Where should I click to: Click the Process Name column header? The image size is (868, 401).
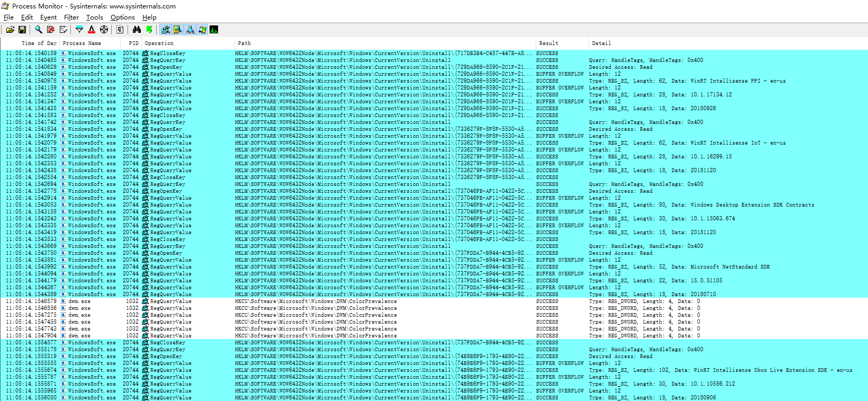[x=89, y=43]
